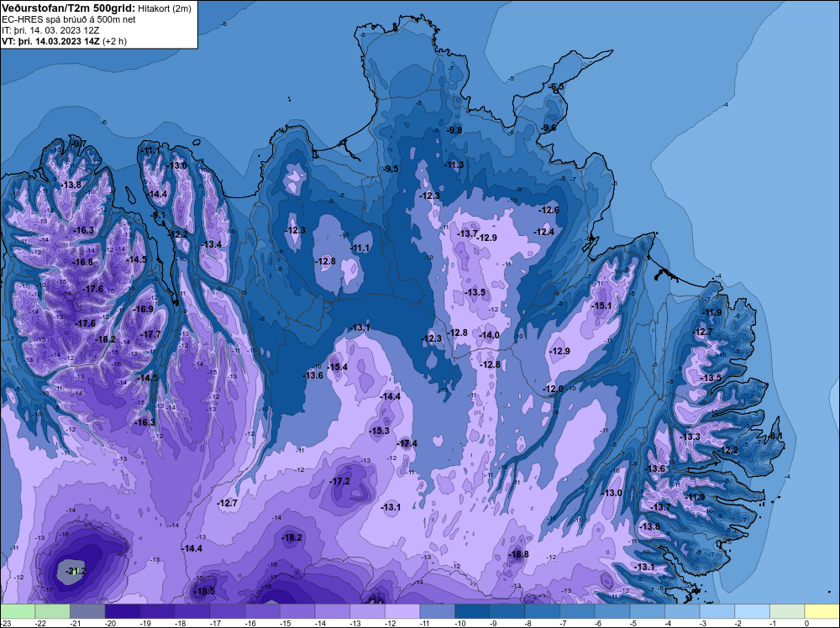Click the legend swatch above the -6 label
This screenshot has width=840, height=628.
point(612,611)
